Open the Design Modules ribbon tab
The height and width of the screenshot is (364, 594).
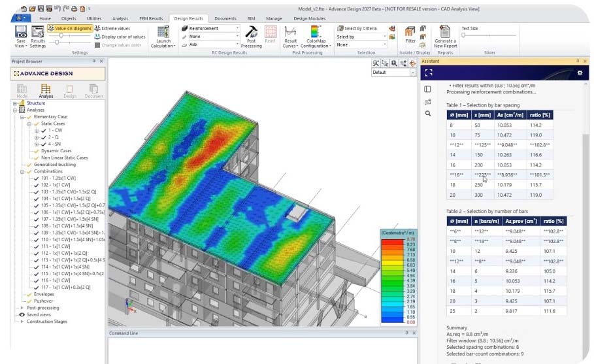310,18
